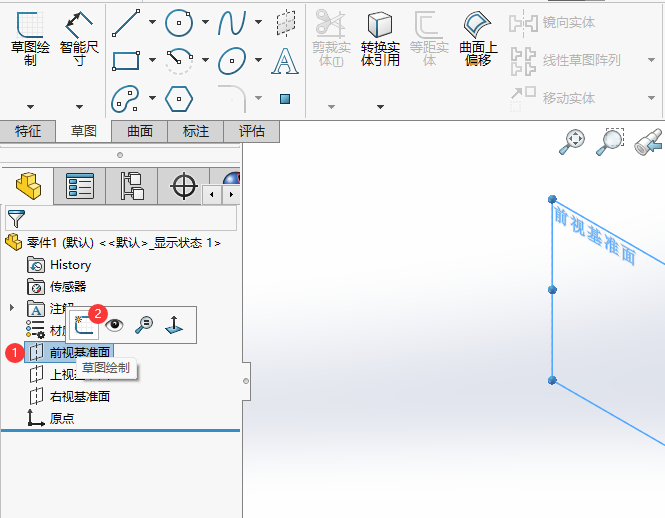The height and width of the screenshot is (518, 665).
Task: Click the Plane tool with dashed outline
Action: tap(285, 22)
